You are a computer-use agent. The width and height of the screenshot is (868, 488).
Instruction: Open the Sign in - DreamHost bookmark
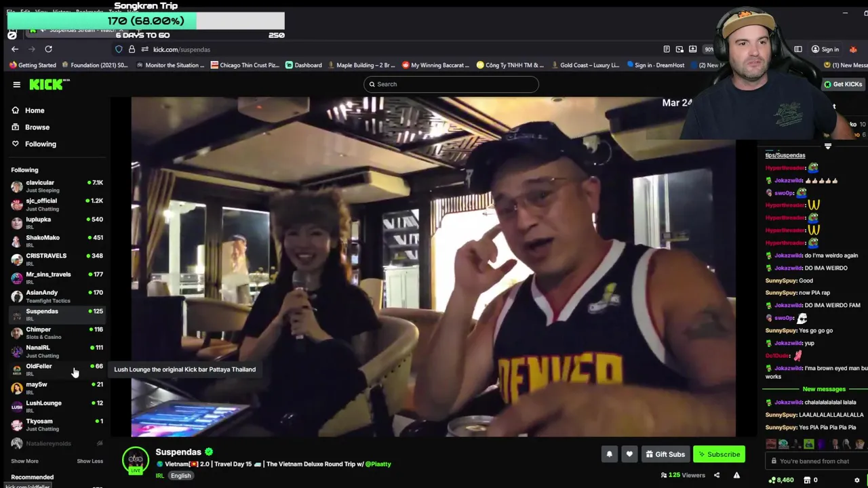pos(655,65)
